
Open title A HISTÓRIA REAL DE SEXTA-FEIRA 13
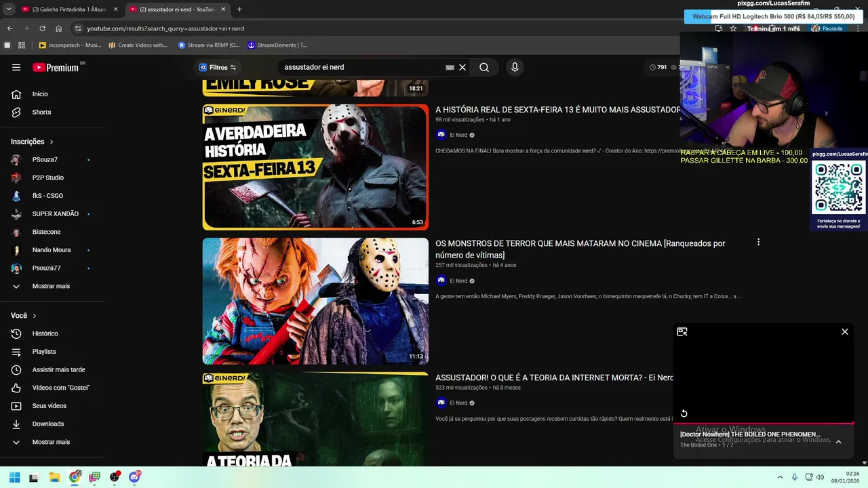557,110
